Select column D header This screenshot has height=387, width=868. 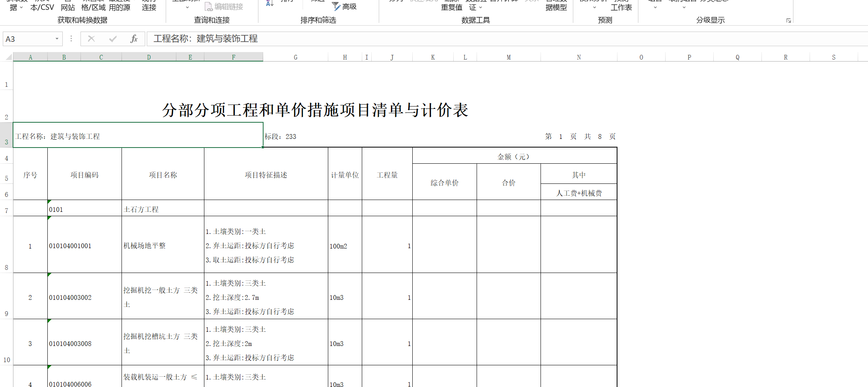pos(149,57)
